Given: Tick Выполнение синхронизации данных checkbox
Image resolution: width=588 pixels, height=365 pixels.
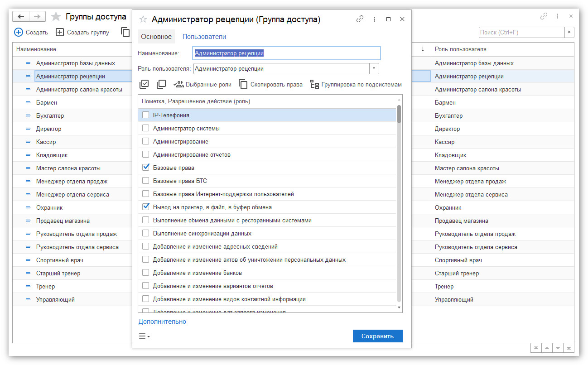Looking at the screenshot, I should coord(146,233).
